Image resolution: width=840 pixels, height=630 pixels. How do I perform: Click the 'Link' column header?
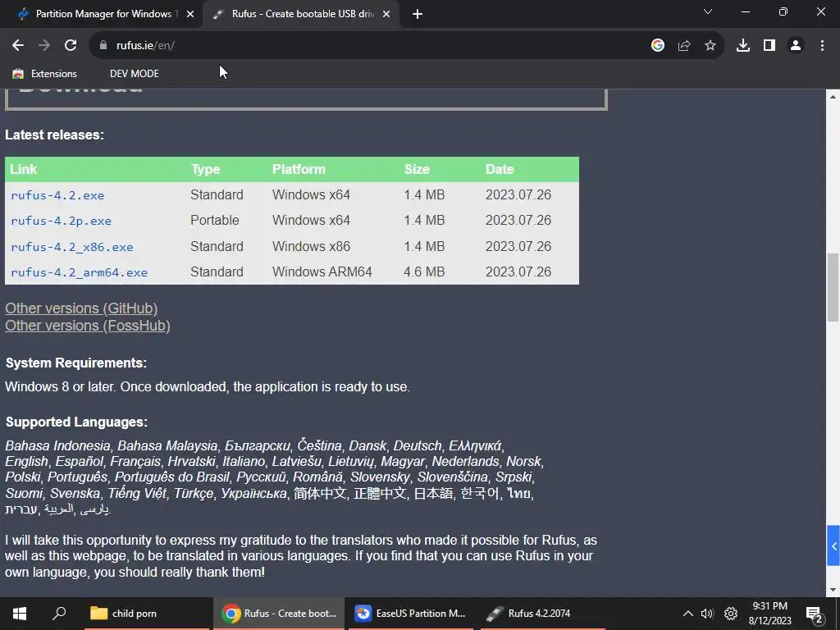[x=24, y=169]
